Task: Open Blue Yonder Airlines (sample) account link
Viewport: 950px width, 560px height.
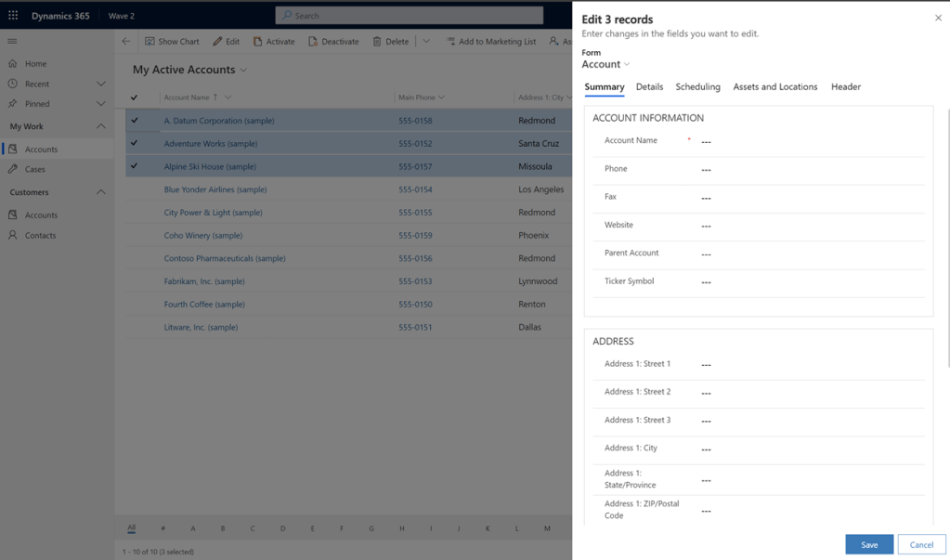Action: tap(215, 189)
